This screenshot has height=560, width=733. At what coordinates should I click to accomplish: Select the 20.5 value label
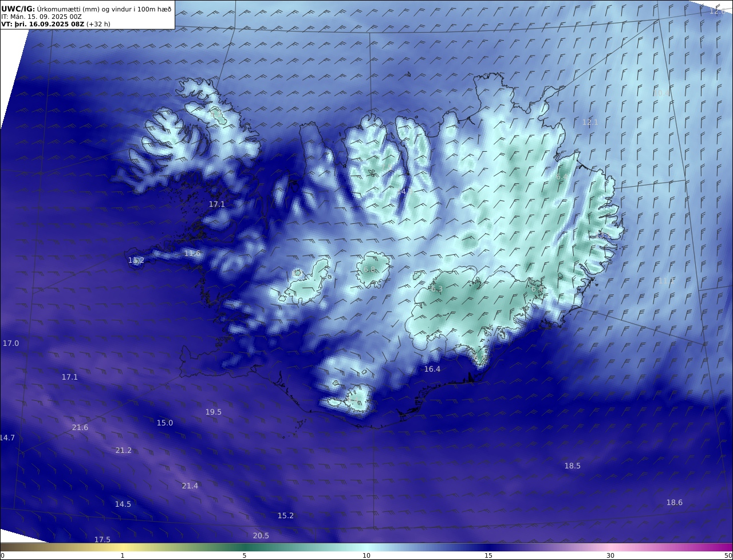(261, 536)
